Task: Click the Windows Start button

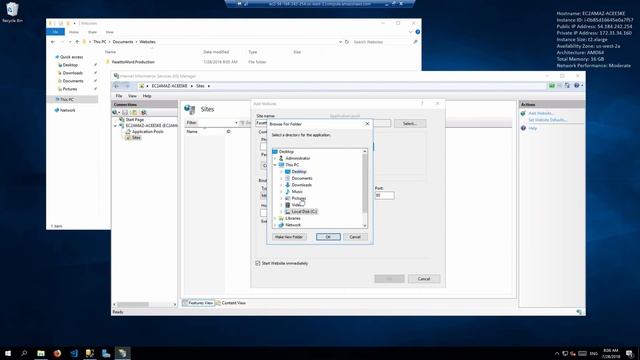Action: click(x=8, y=353)
